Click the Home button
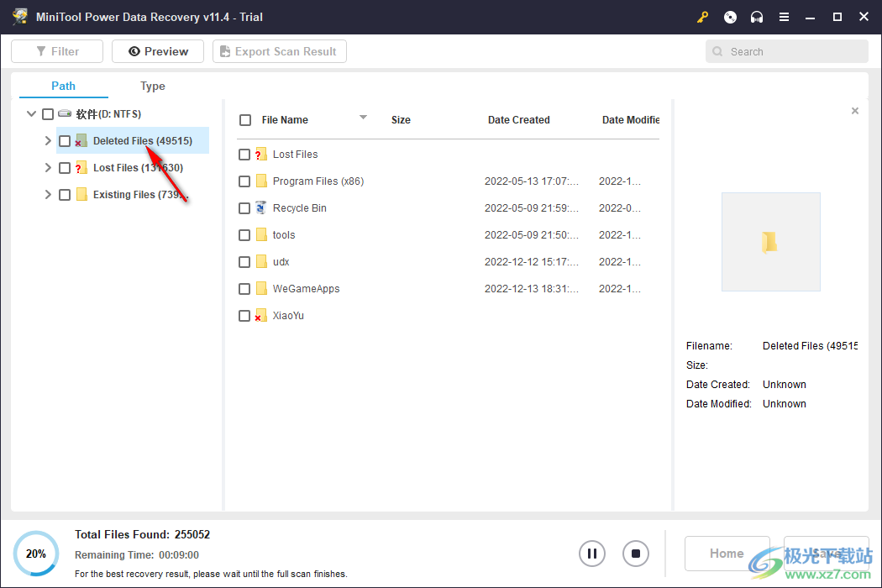 (x=727, y=554)
